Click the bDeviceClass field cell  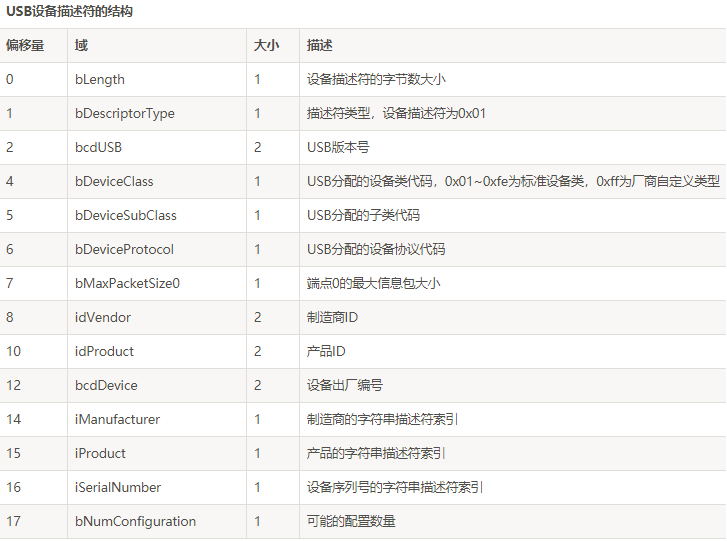pos(114,181)
